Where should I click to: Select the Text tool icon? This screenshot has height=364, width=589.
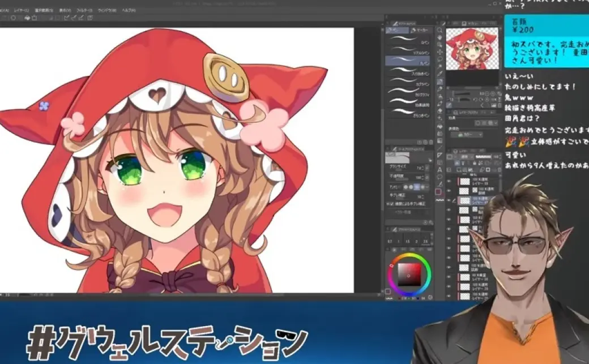click(x=440, y=169)
